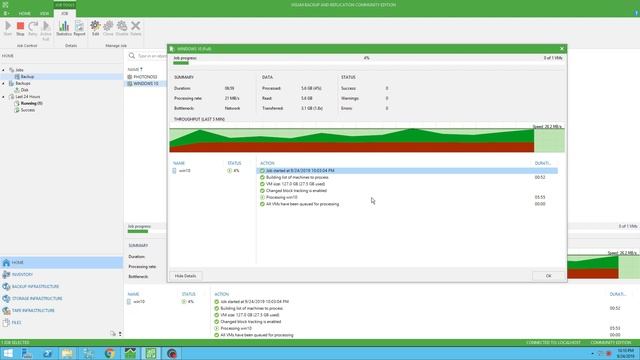Screen dimensions: 640x360
Task: Select the JOB ribbon tab
Action: (64, 13)
